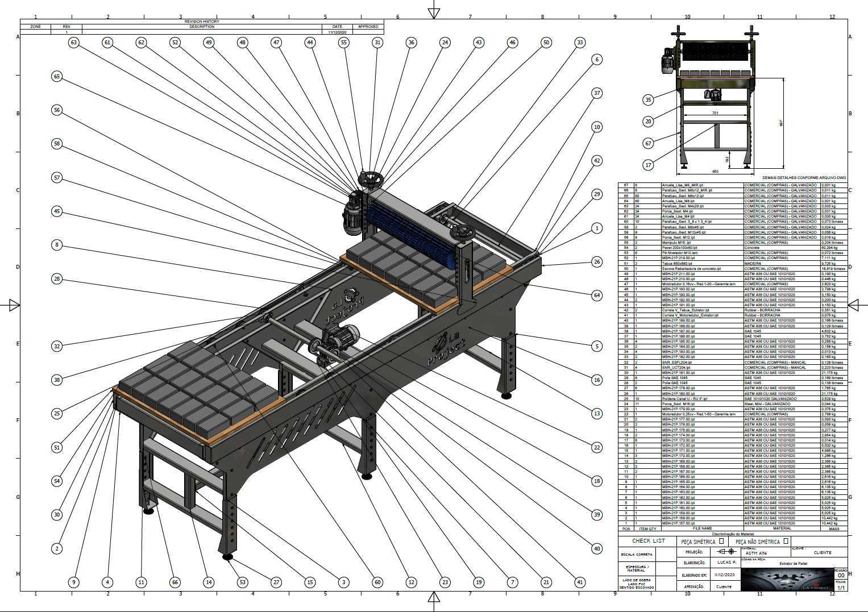Click the sheet number '1/1' field
This screenshot has width=868, height=612.
click(841, 588)
